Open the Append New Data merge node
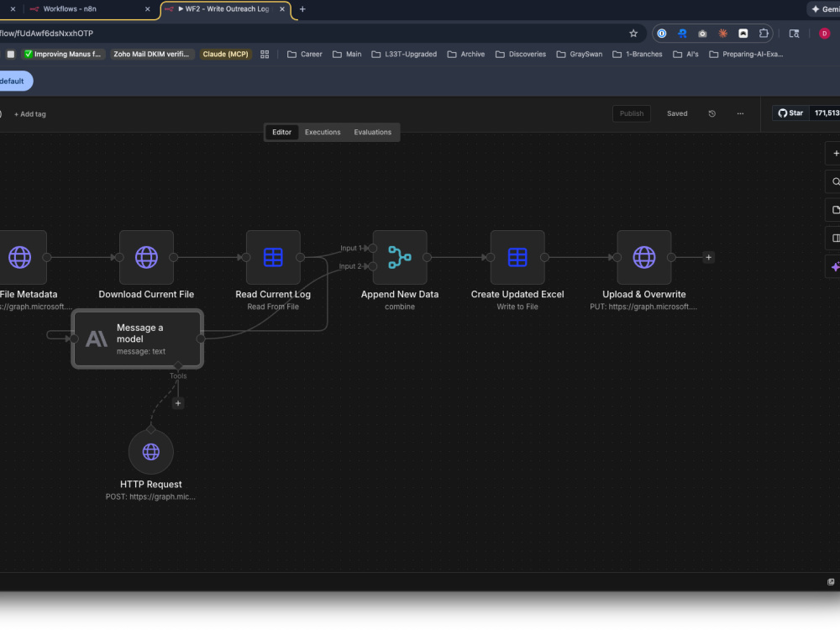The height and width of the screenshot is (630, 840). coord(400,257)
